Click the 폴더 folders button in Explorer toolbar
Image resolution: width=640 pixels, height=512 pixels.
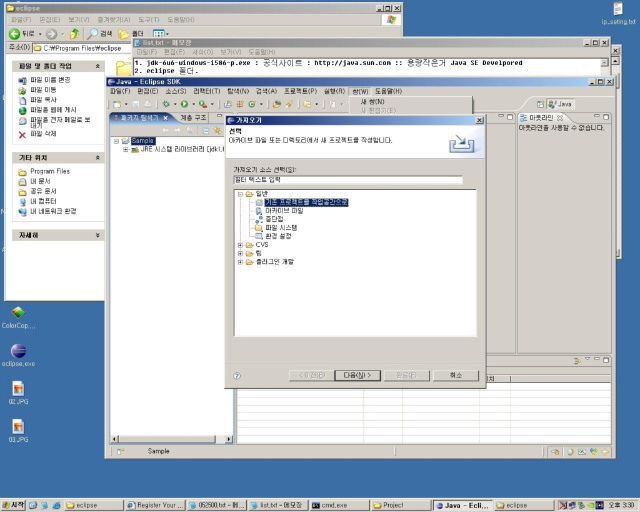tap(131, 34)
